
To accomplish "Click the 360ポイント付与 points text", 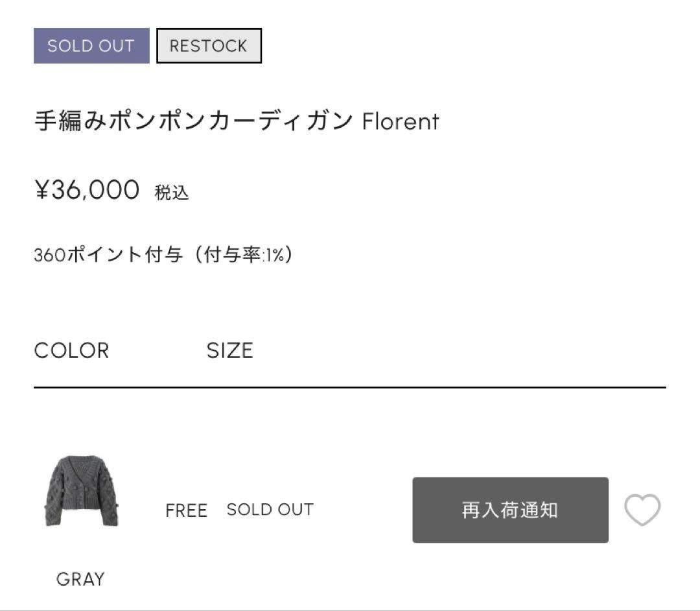I will pos(108,254).
